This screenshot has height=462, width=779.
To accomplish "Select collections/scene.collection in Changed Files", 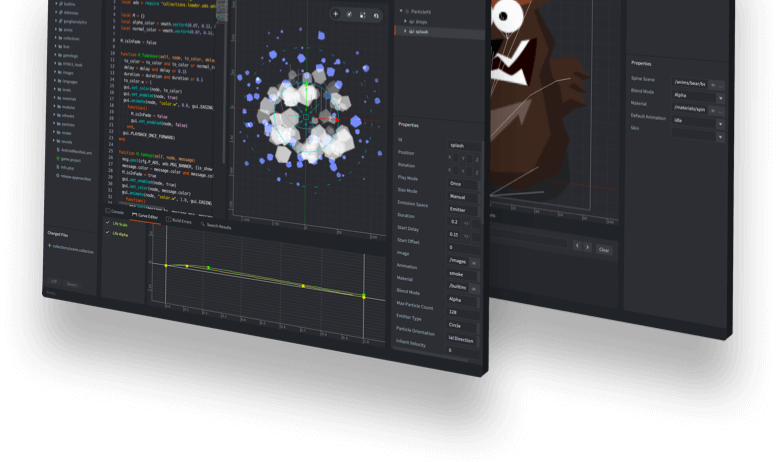I will 71,248.
